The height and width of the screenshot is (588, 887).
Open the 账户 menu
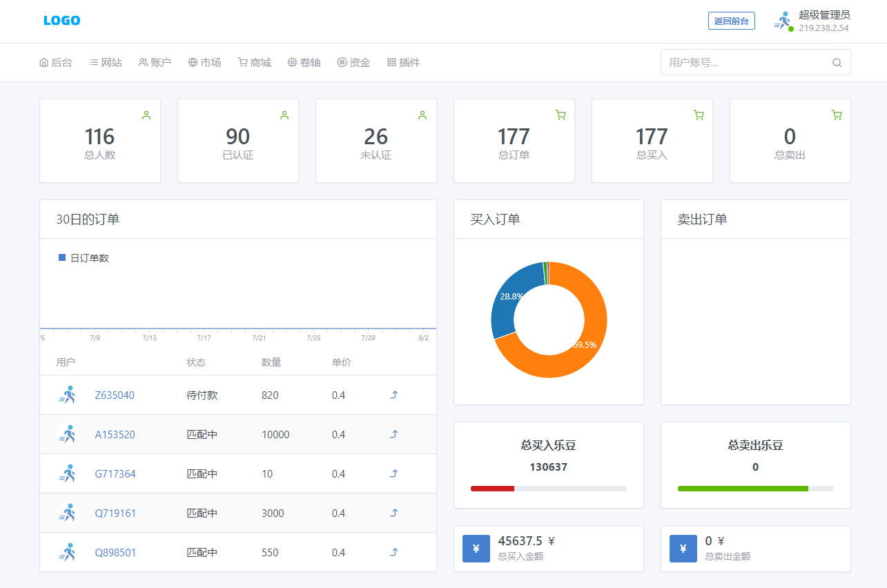pyautogui.click(x=155, y=62)
